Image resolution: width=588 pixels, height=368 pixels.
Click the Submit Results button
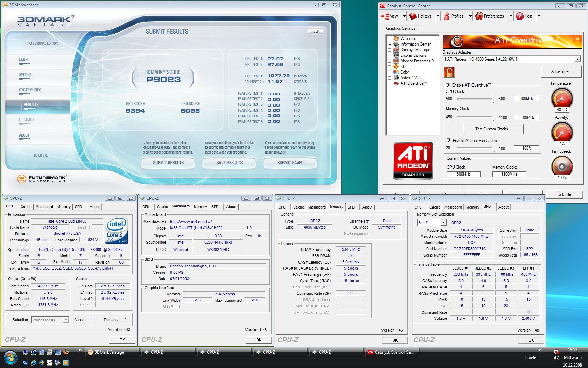pyautogui.click(x=168, y=163)
